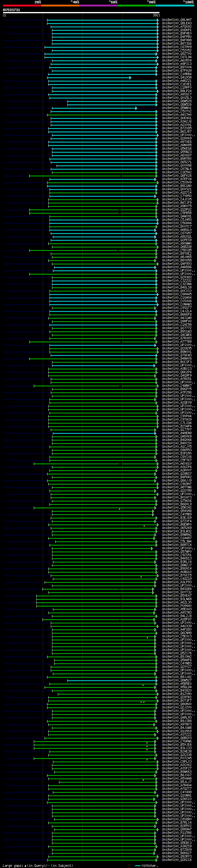The height and width of the screenshot is (868, 197).
Task: Open the UniRef100_C8VIX6 entry
Action: pos(177,457)
